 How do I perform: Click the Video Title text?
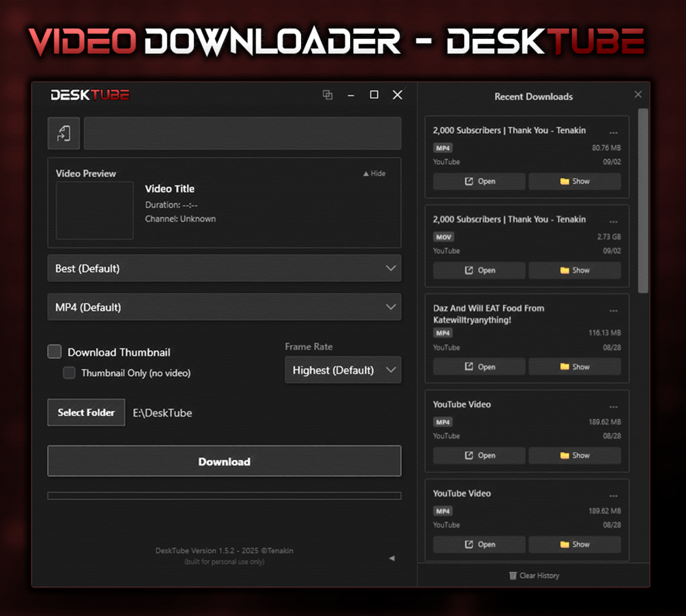tap(170, 188)
